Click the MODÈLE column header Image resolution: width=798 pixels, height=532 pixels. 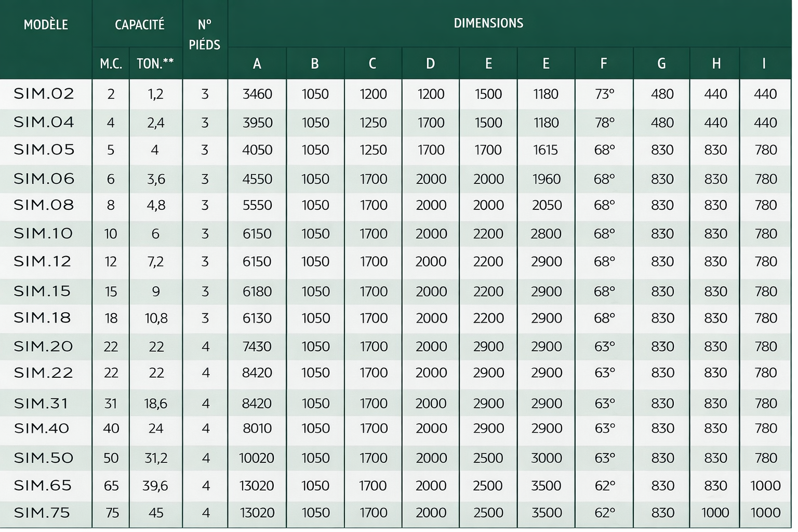[x=46, y=25]
